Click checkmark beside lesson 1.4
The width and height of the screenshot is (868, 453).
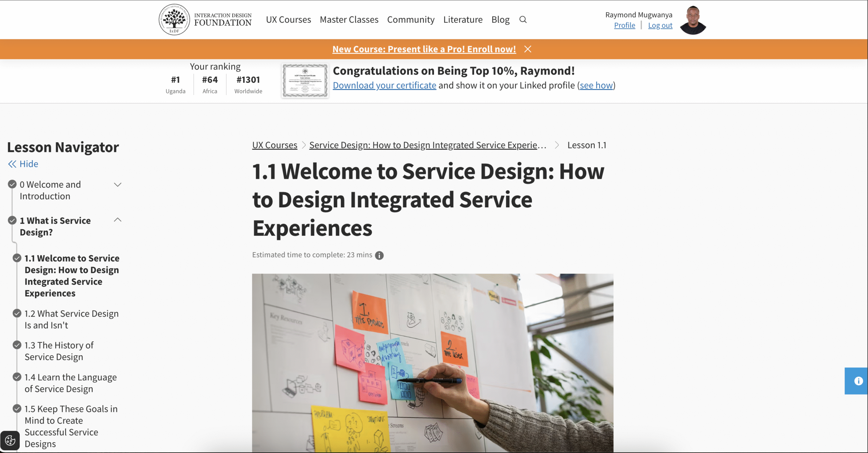(17, 377)
